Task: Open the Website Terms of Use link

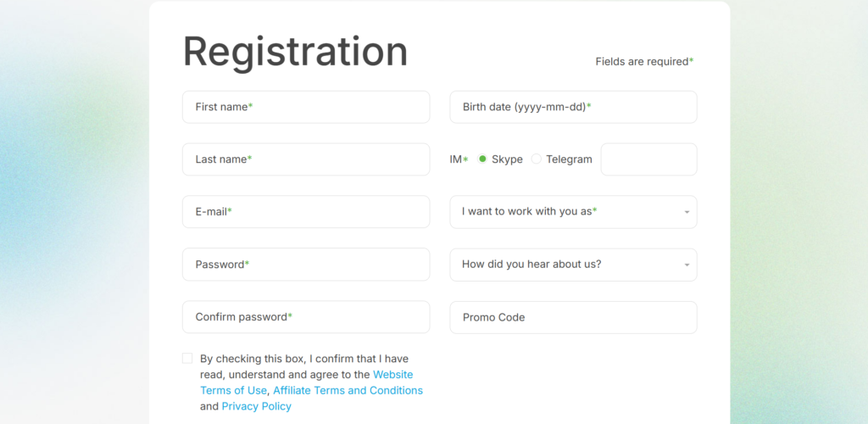Action: pyautogui.click(x=307, y=382)
